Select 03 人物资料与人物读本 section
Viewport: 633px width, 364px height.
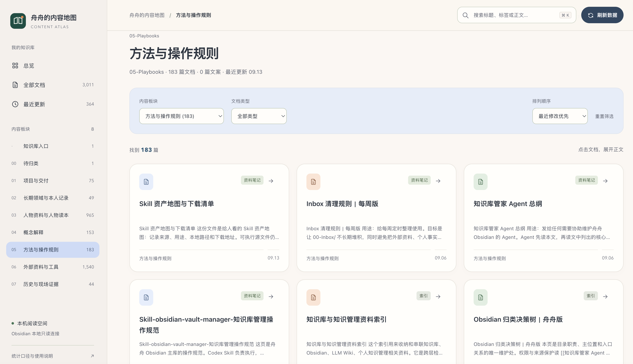point(53,215)
